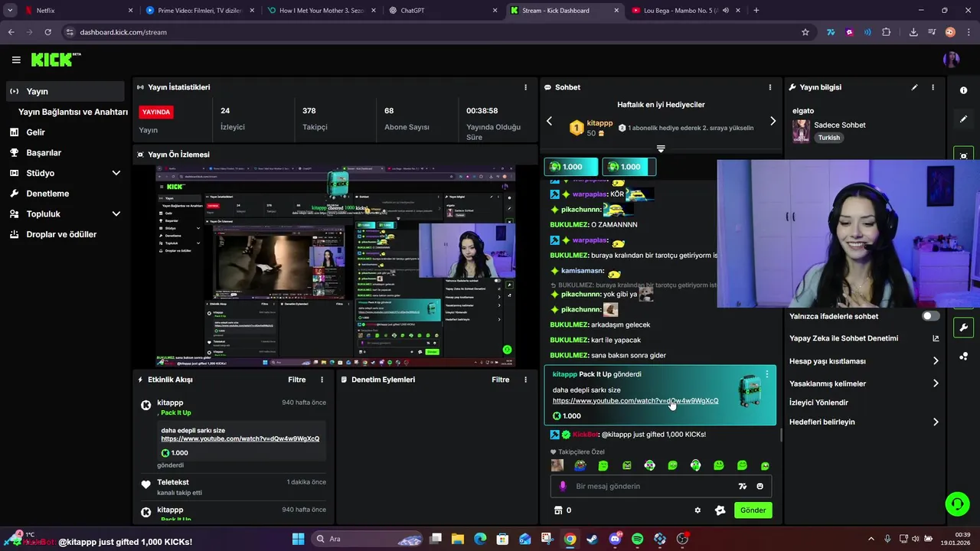The width and height of the screenshot is (980, 551).
Task: Open Yayın page in sidebar
Action: [64, 91]
